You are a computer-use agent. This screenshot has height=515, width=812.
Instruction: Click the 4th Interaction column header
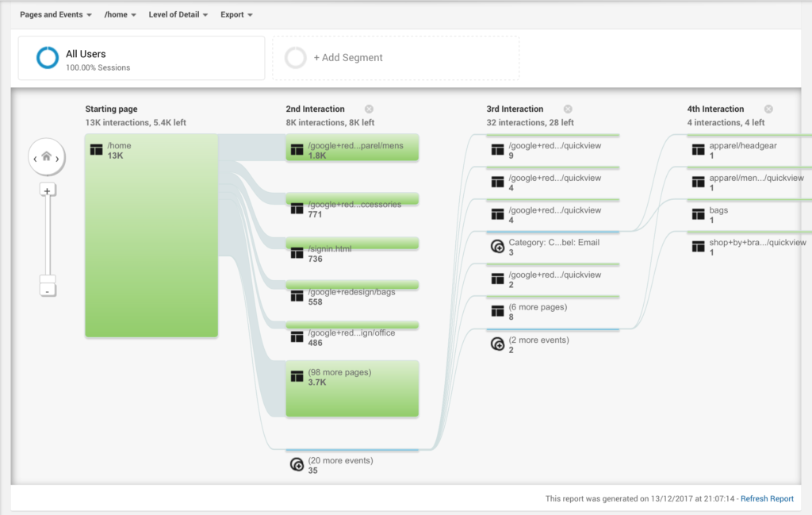[716, 109]
